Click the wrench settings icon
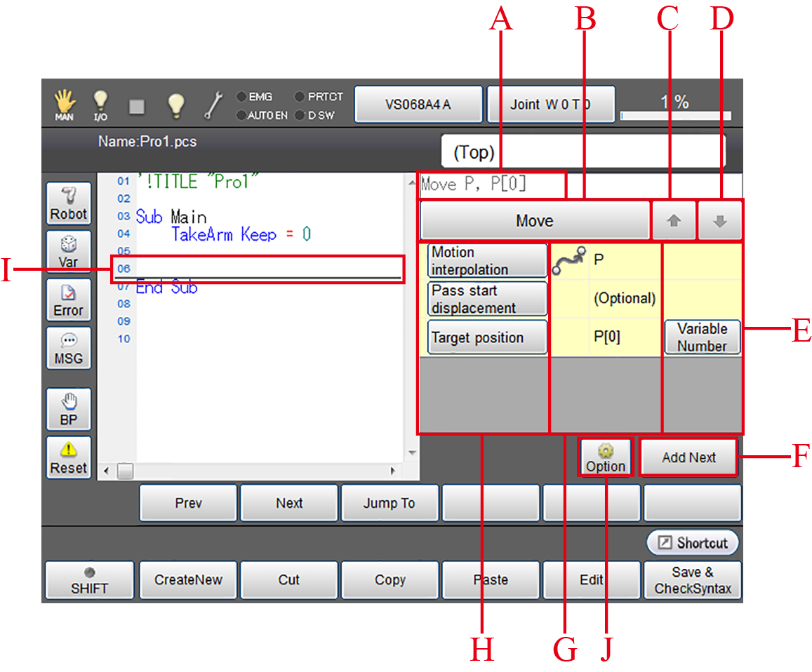The height and width of the screenshot is (672, 812). 214,105
